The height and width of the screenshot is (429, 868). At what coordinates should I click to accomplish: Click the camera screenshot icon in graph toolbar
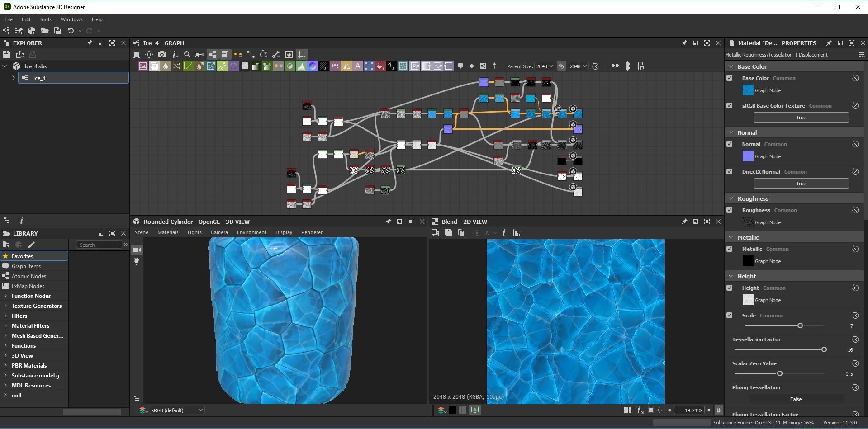(x=162, y=54)
